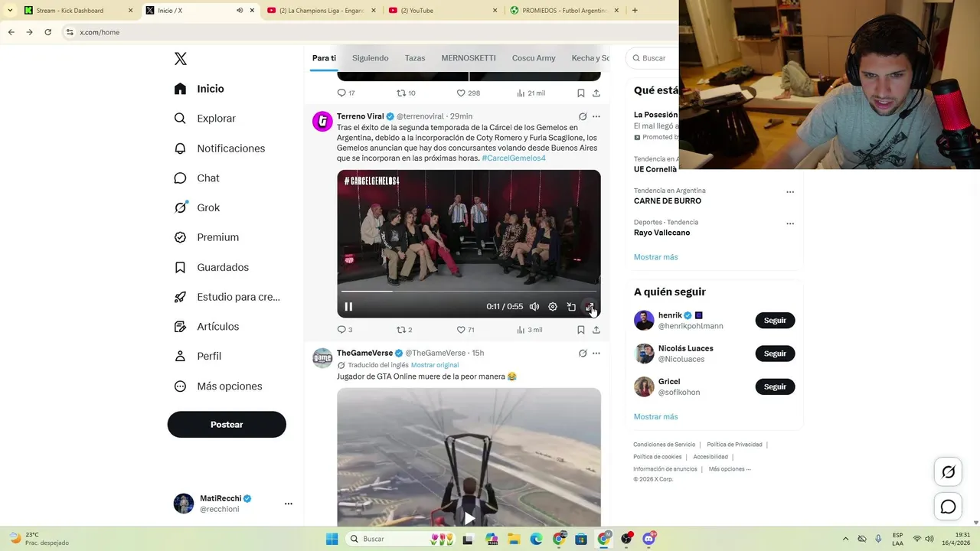Viewport: 980px width, 551px height.
Task: Open options for CARNE DE BURRO trend
Action: 790,193
